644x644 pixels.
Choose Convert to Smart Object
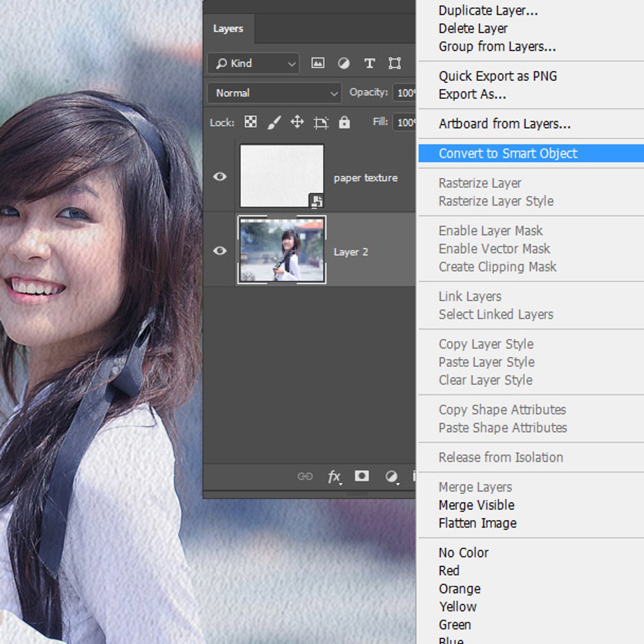[508, 153]
